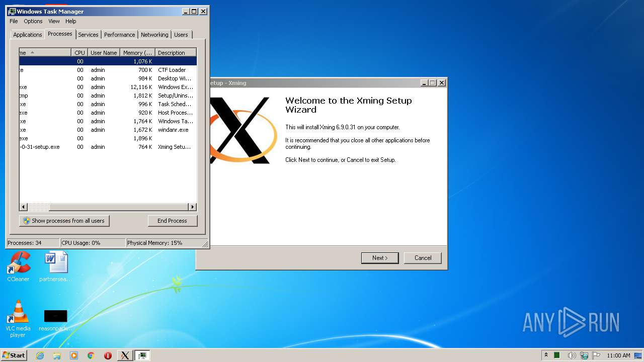Select the CTF Loader process row

pos(108,70)
